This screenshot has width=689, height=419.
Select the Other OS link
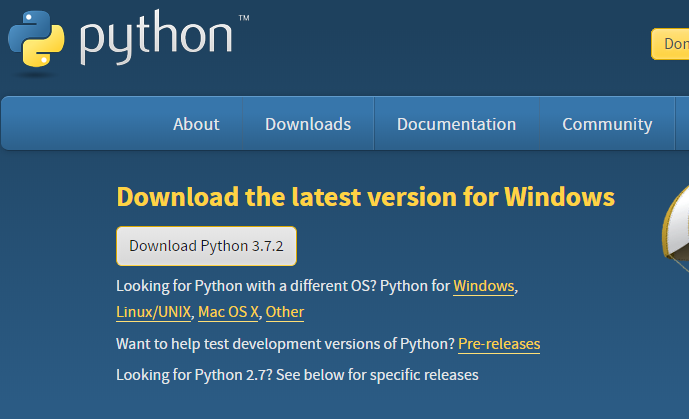pos(285,312)
